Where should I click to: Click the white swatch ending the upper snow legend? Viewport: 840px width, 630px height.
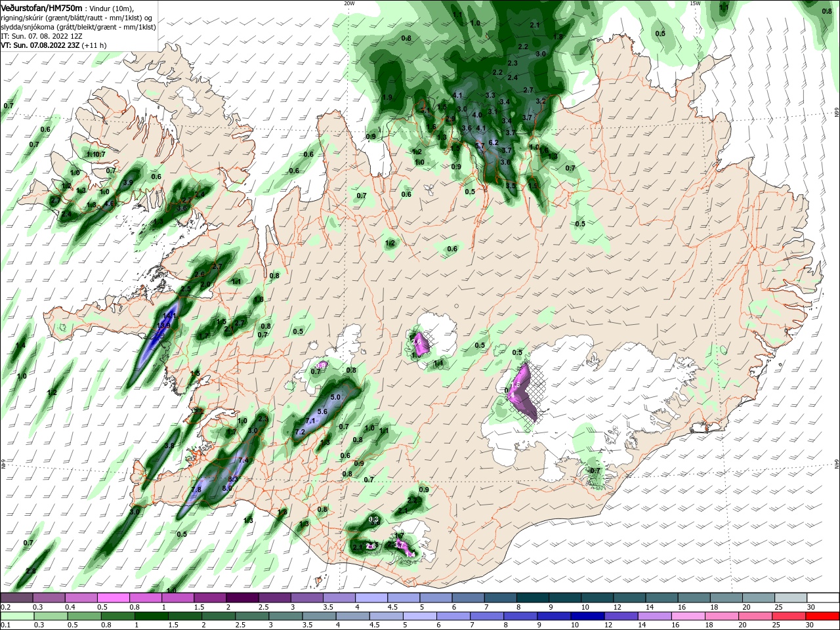[x=824, y=598]
